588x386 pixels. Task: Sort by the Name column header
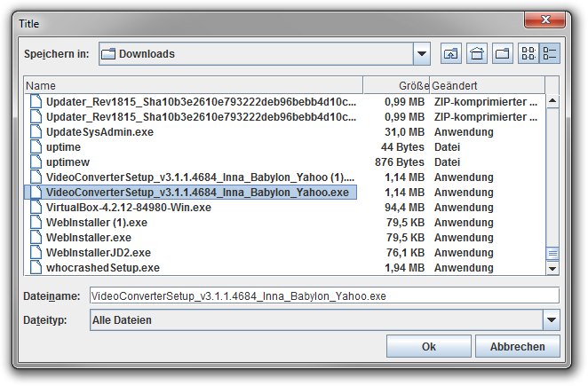[x=193, y=85]
